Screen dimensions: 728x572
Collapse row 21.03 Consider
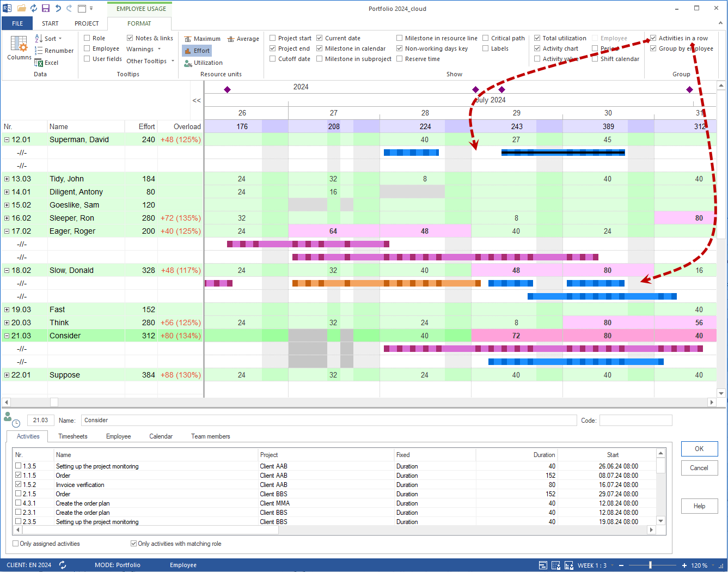tap(7, 336)
